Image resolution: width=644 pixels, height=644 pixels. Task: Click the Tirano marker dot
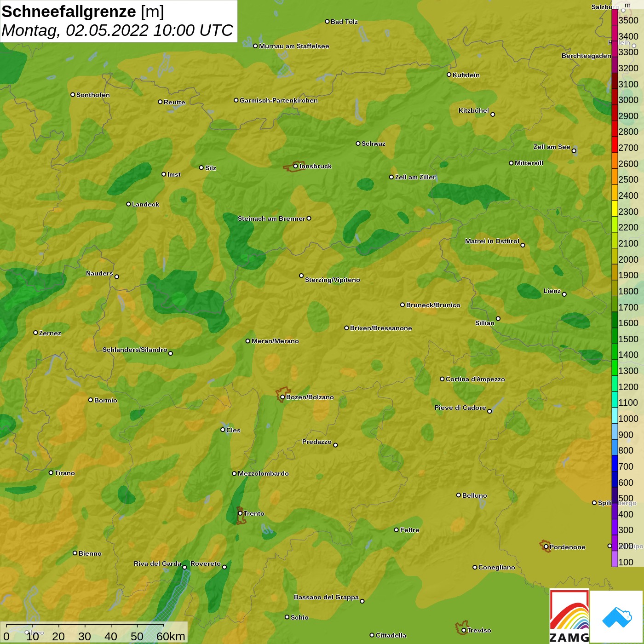tap(51, 472)
